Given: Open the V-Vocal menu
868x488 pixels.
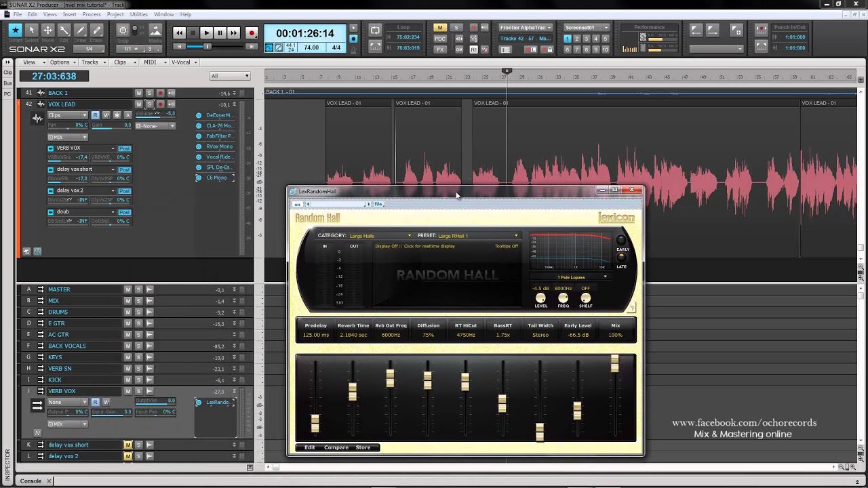Looking at the screenshot, I should [183, 62].
